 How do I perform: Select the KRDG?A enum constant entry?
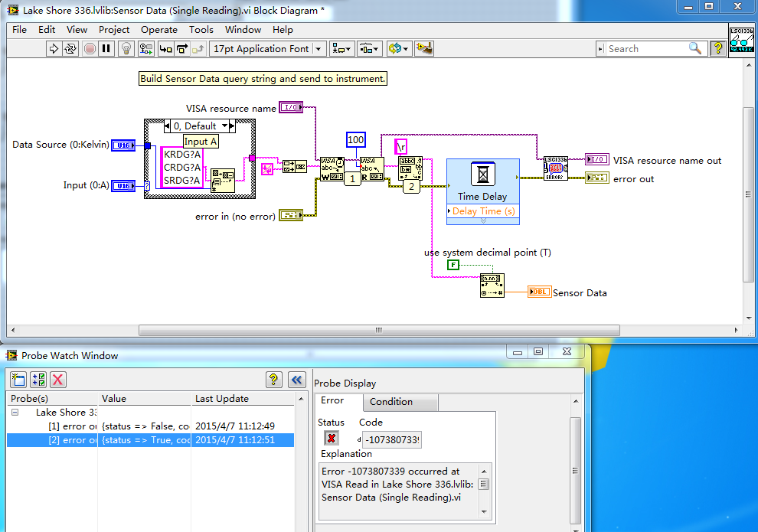tap(181, 154)
